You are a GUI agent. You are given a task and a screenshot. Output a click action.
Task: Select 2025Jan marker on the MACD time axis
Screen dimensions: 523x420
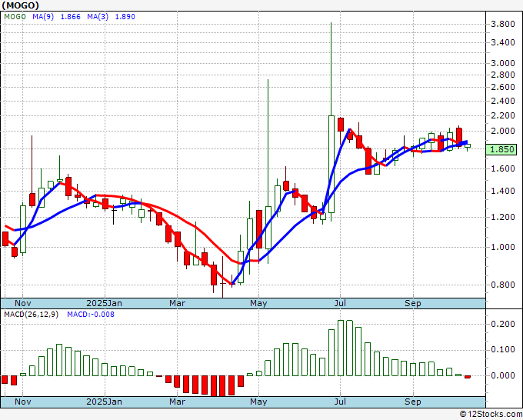(x=104, y=402)
